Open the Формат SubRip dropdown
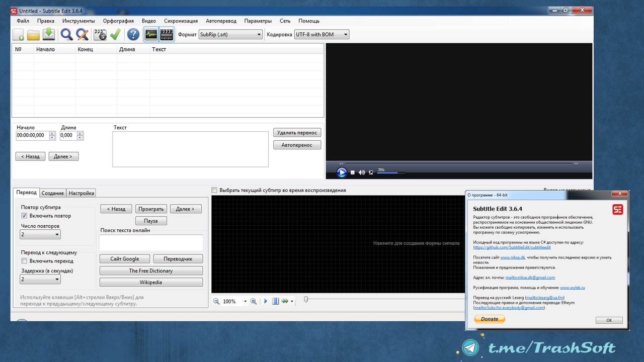This screenshot has height=362, width=644. pos(230,35)
